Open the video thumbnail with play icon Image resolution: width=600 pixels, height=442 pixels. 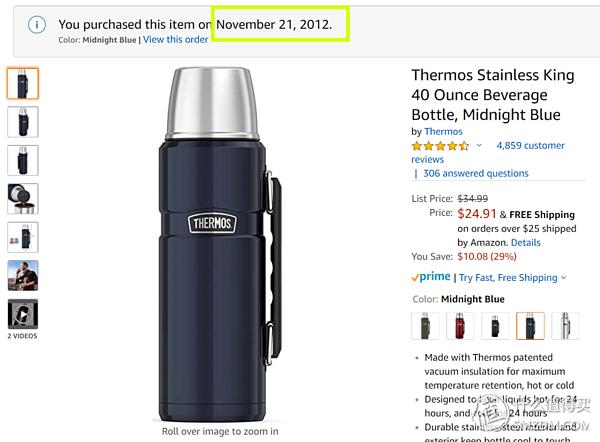pyautogui.click(x=23, y=314)
